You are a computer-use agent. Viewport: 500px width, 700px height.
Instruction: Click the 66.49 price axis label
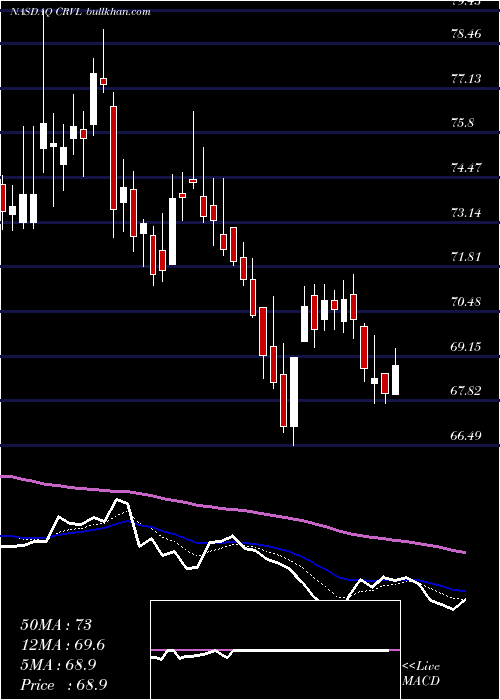[x=467, y=435]
